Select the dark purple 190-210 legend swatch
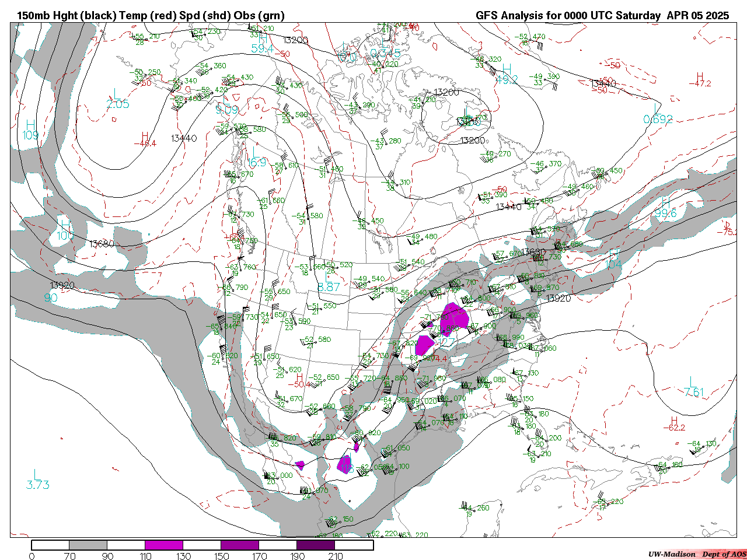The width and height of the screenshot is (747, 560). (x=316, y=545)
